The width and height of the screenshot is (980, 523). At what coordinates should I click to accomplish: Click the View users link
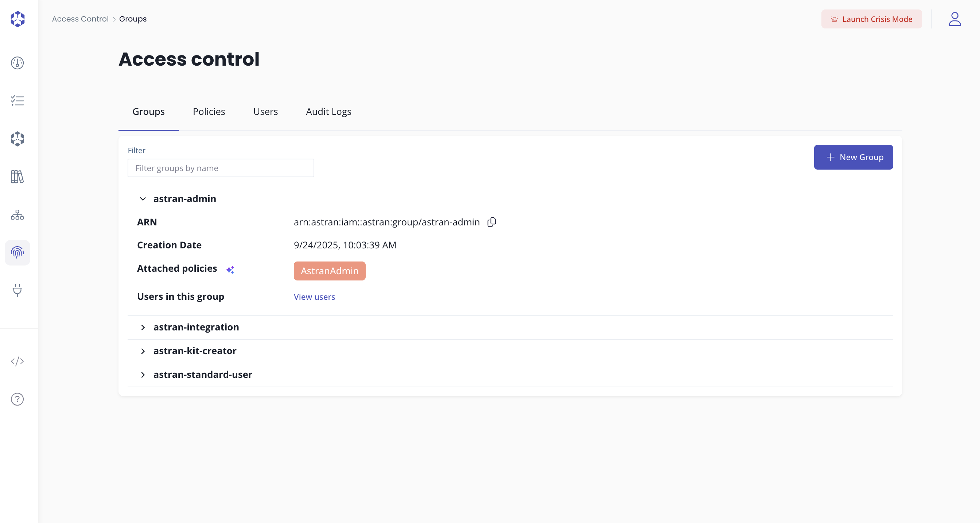[x=314, y=297]
